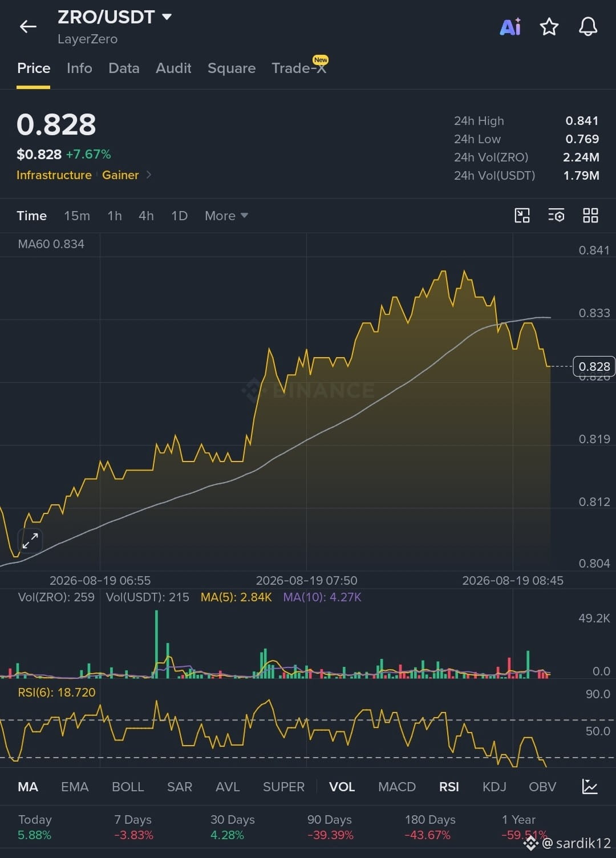Select the SUPER indicator
Screen dimensions: 616x858
pos(283,787)
